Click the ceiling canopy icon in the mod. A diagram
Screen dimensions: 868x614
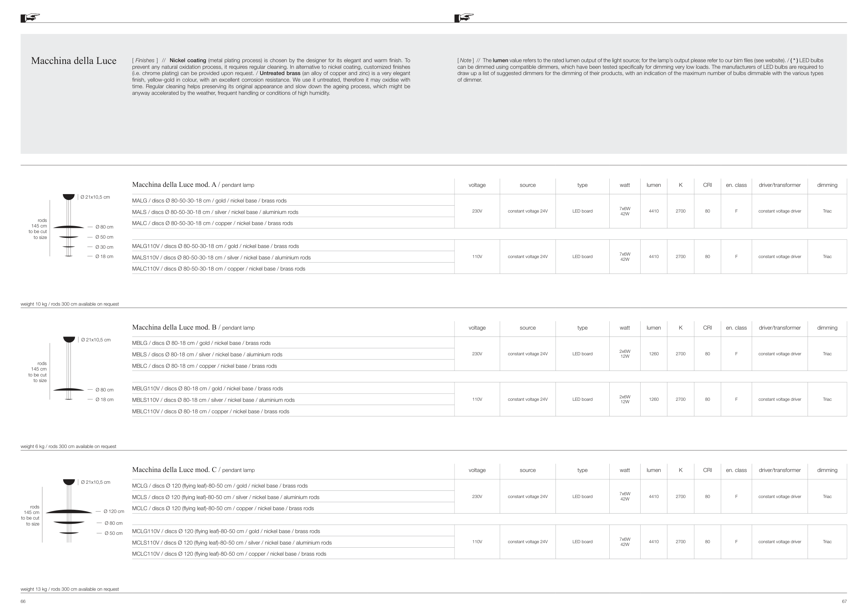68,197
